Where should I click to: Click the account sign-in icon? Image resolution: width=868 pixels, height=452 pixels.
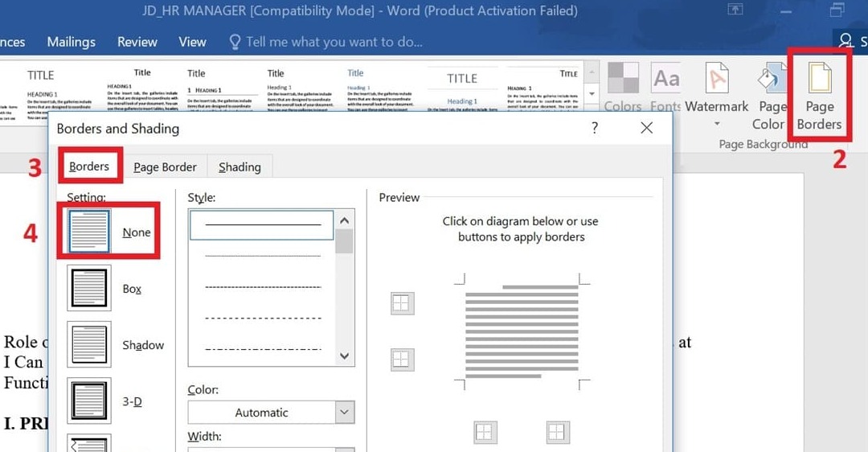pos(845,41)
